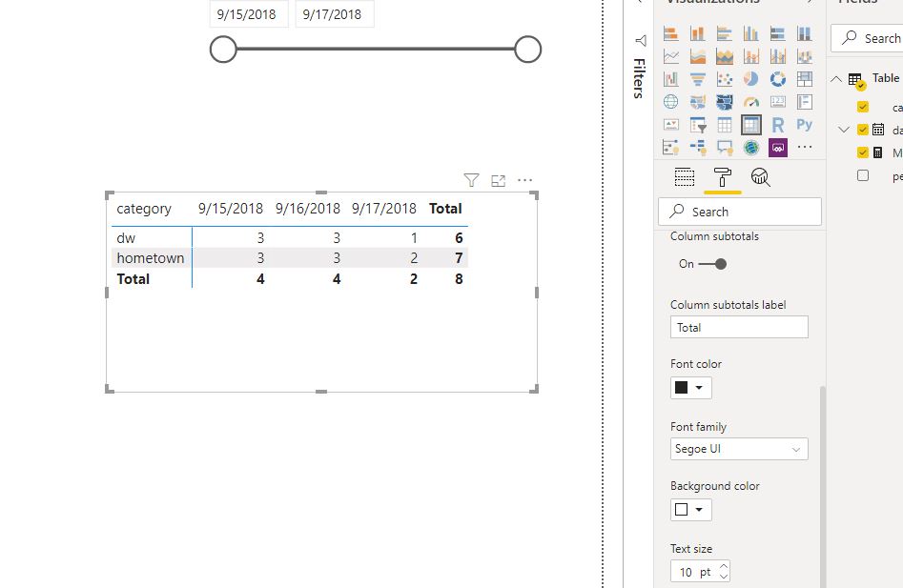Click the filter icon above the matrix
Screen dimensions: 903x588
[471, 181]
